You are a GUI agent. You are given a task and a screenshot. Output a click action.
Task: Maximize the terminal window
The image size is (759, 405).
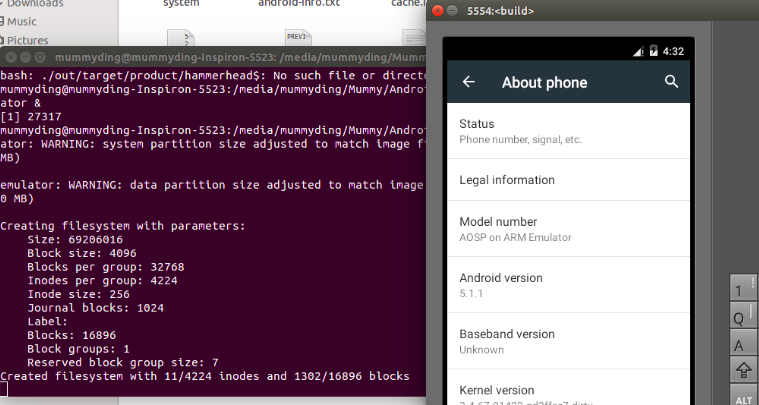tap(40, 58)
